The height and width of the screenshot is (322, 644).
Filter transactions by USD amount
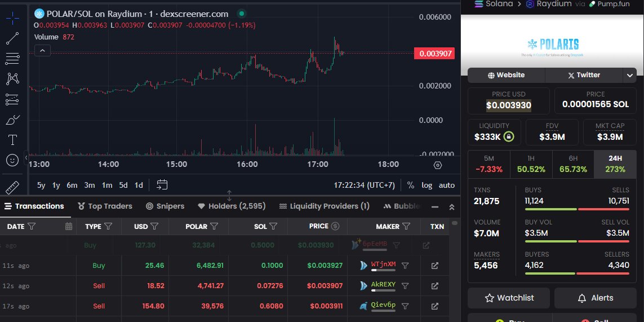154,226
